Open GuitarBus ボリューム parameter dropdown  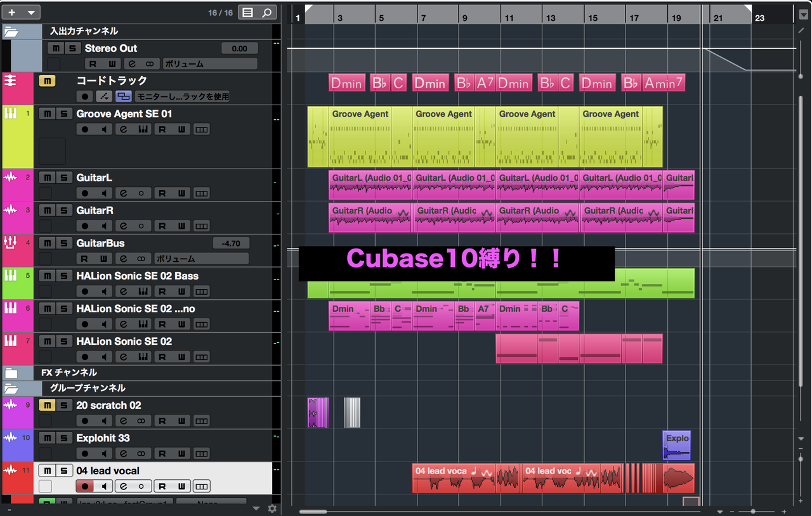(201, 259)
